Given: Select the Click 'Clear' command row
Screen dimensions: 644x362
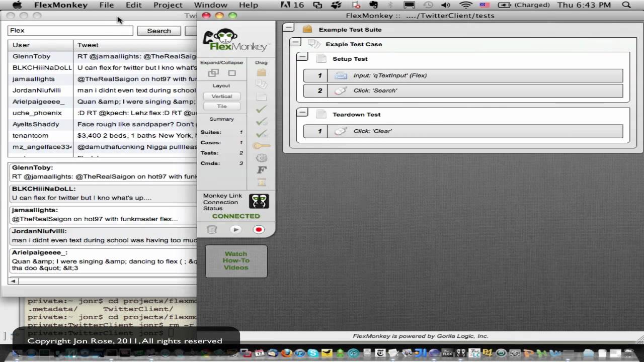Looking at the screenshot, I should pyautogui.click(x=463, y=131).
